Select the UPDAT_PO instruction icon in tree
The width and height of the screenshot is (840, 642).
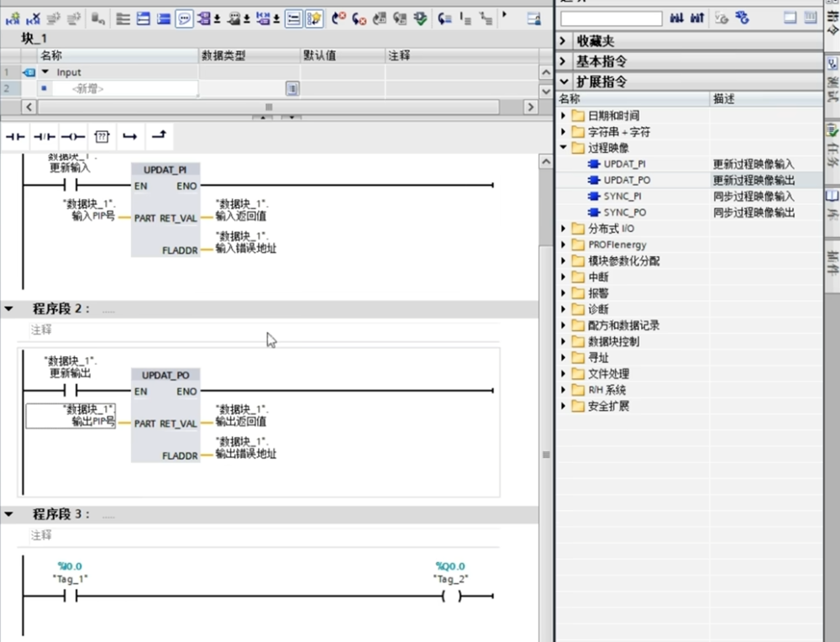click(595, 181)
